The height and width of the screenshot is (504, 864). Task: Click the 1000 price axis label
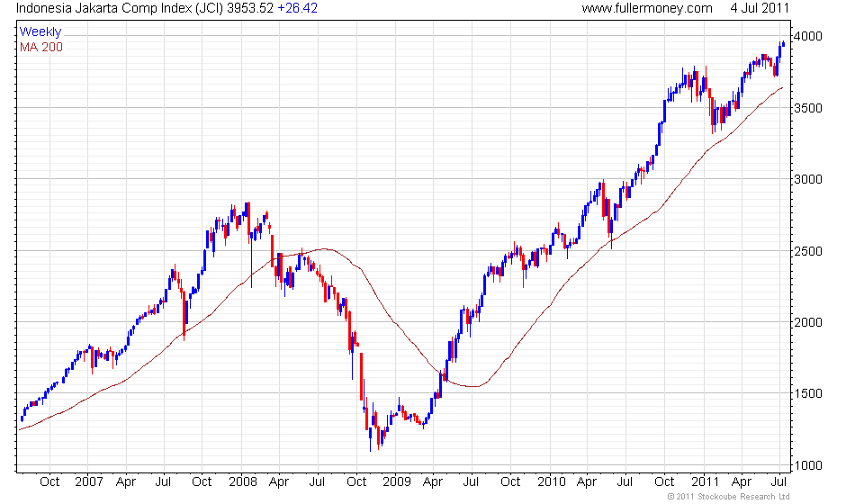click(808, 465)
